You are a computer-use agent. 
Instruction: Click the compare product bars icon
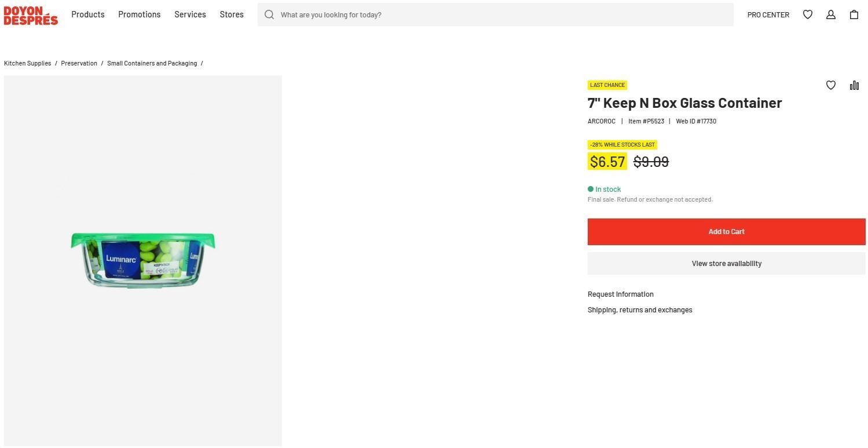854,85
